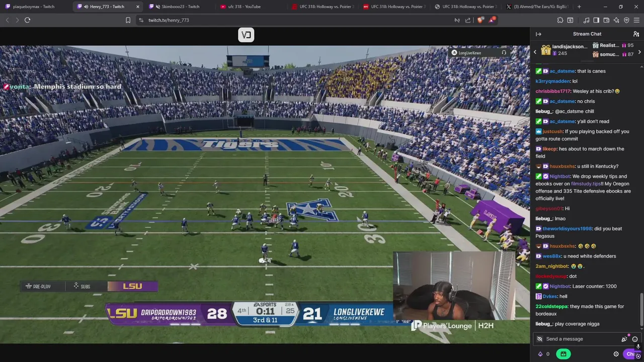Open chat community users icon

[x=636, y=34]
